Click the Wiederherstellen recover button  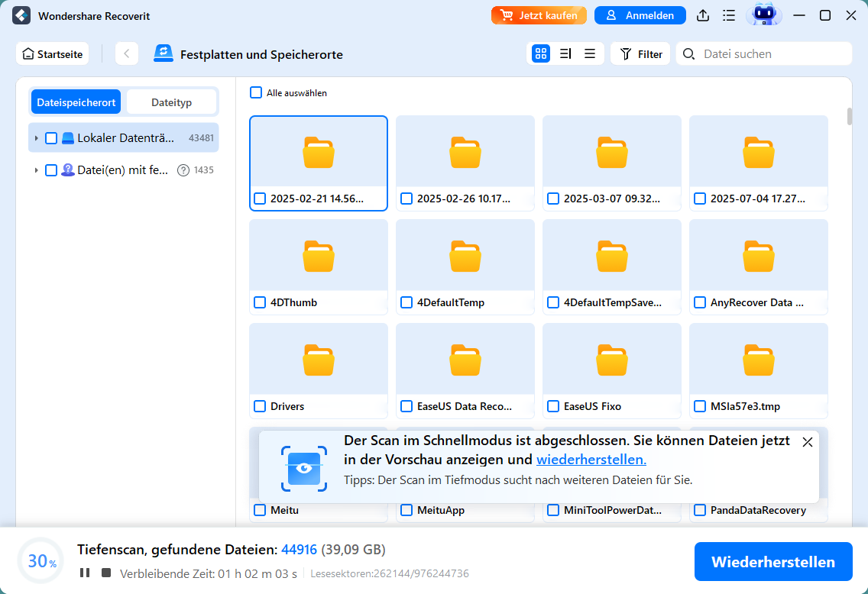pos(772,561)
